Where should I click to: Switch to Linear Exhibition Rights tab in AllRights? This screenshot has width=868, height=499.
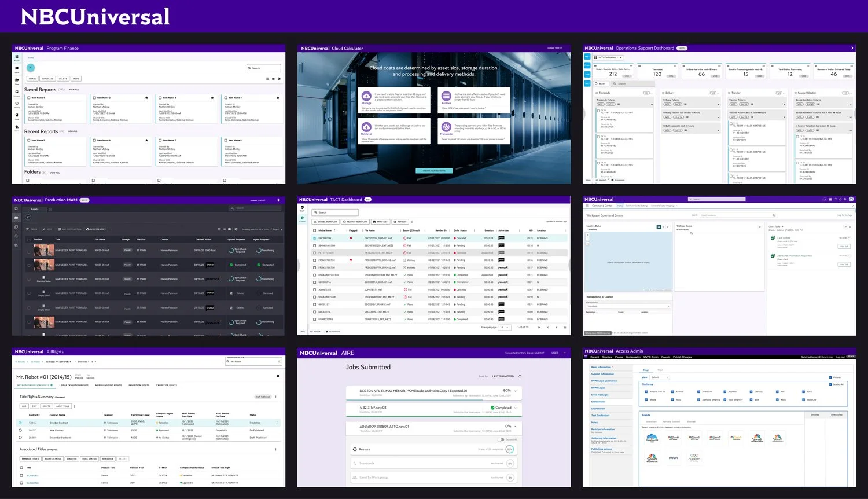pos(73,385)
